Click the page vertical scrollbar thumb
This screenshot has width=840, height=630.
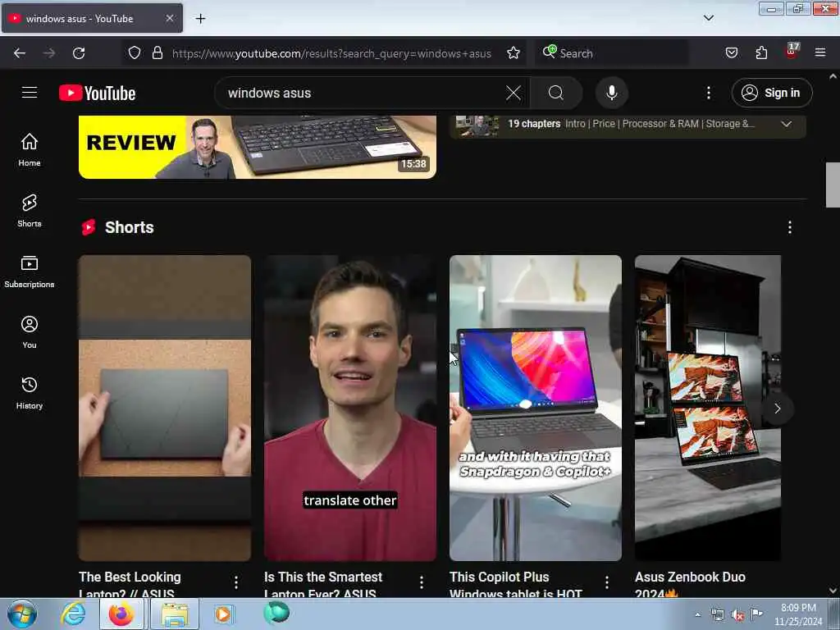click(833, 185)
